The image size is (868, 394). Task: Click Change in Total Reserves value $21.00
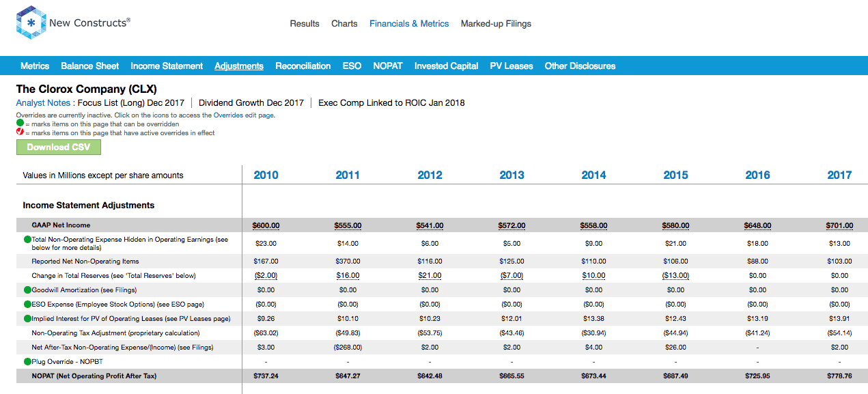point(430,276)
